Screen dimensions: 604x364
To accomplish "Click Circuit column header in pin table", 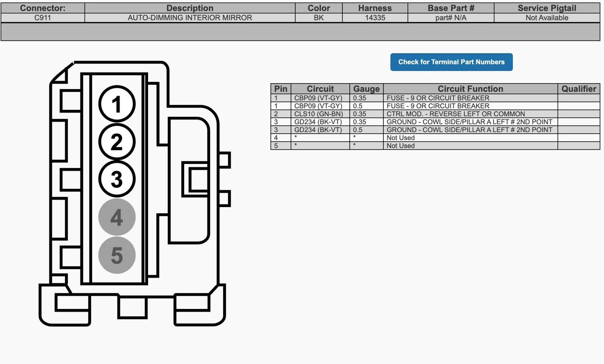I will tap(320, 89).
